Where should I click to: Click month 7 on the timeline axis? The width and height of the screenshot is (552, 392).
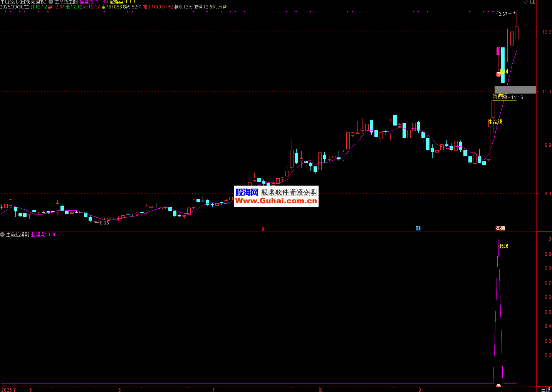(x=213, y=390)
